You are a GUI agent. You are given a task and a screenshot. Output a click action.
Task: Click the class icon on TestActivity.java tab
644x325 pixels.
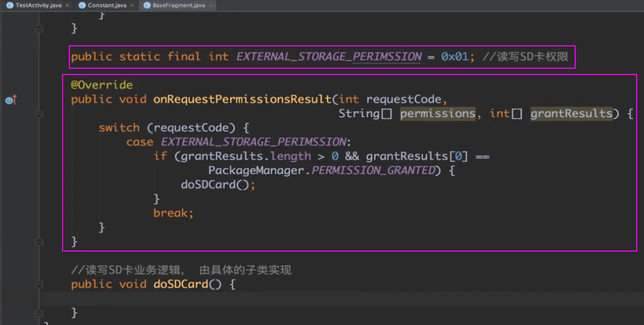(x=9, y=5)
